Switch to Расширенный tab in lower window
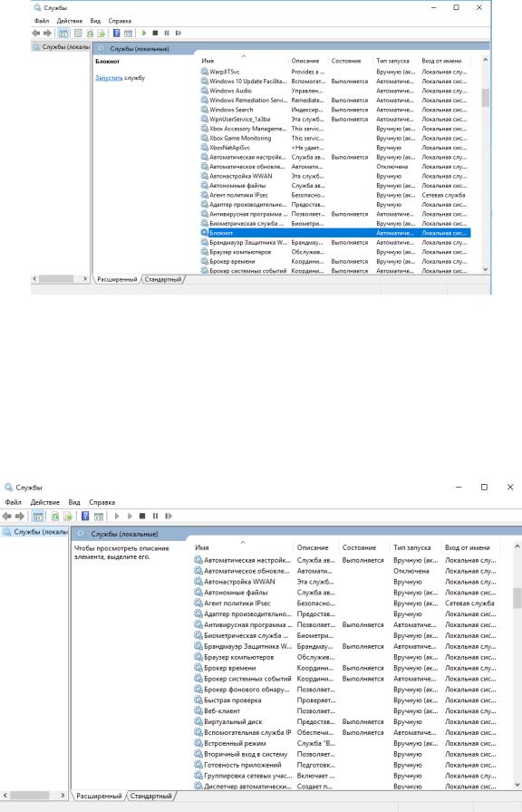 tap(99, 796)
